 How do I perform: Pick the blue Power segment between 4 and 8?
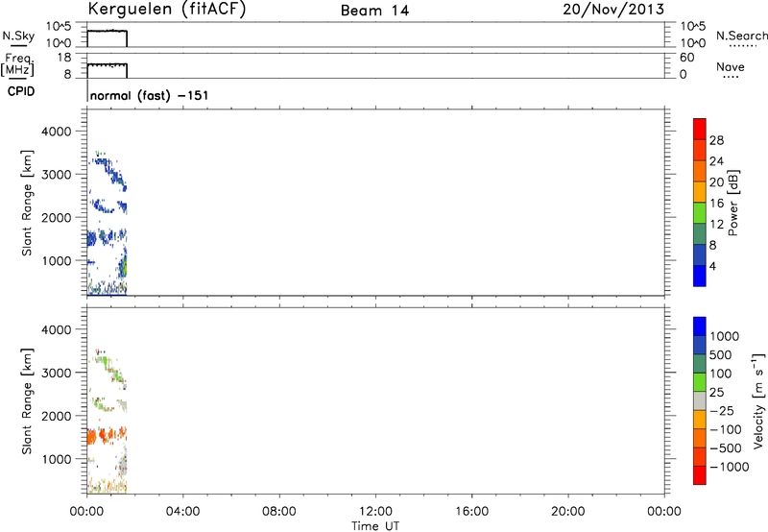700,255
